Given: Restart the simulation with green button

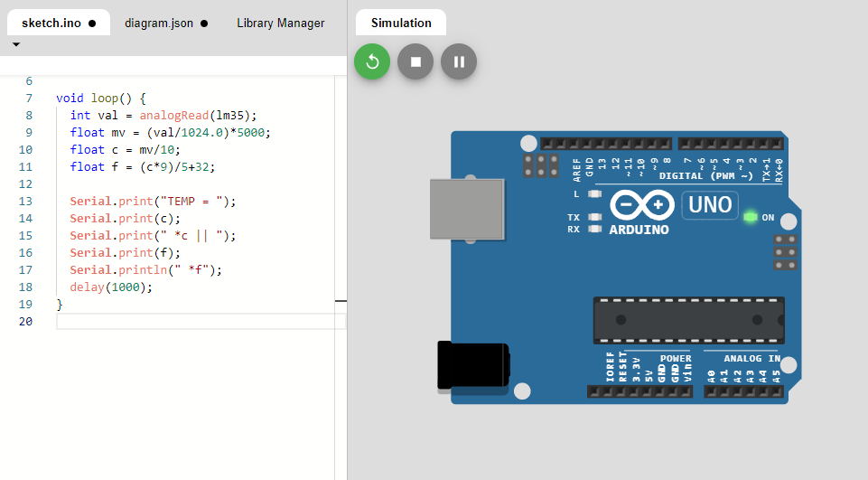Looking at the screenshot, I should click(372, 61).
